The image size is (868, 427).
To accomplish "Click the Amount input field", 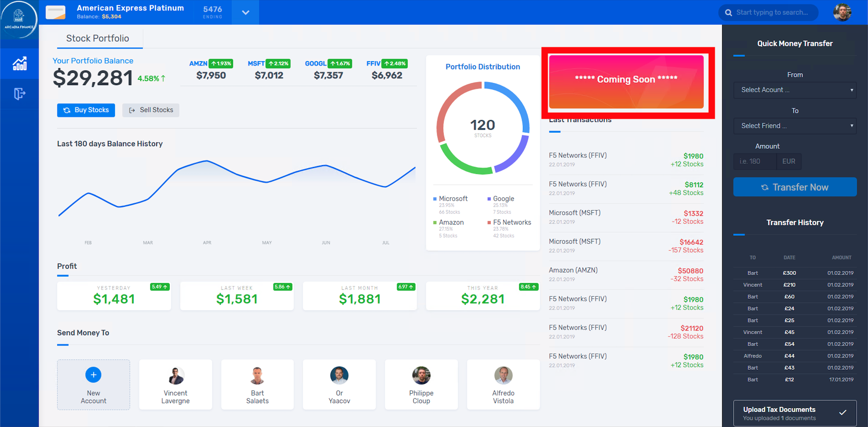I will tap(755, 161).
